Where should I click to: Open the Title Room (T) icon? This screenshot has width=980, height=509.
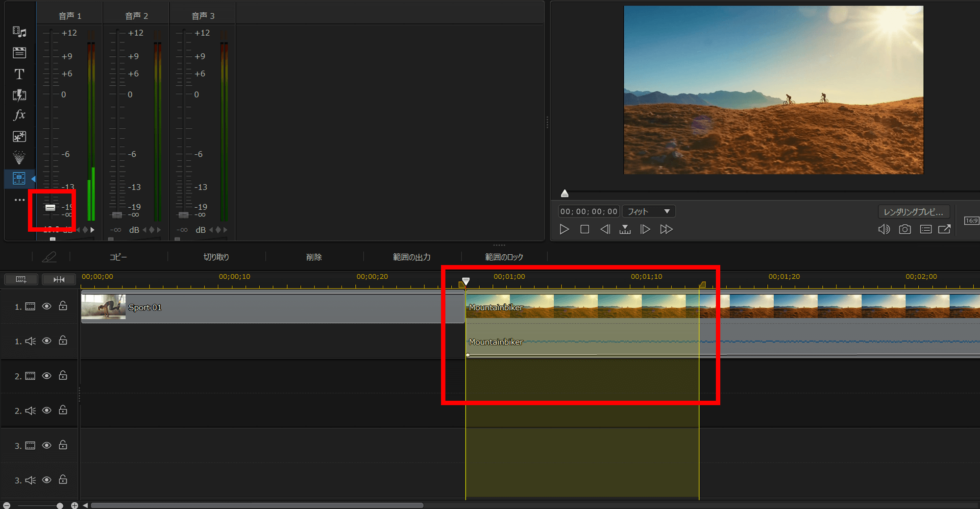19,74
